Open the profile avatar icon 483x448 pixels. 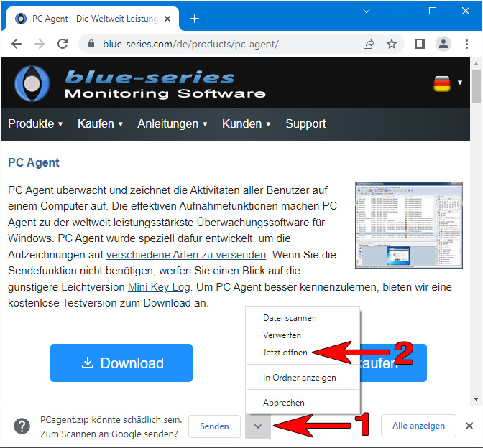[x=443, y=44]
